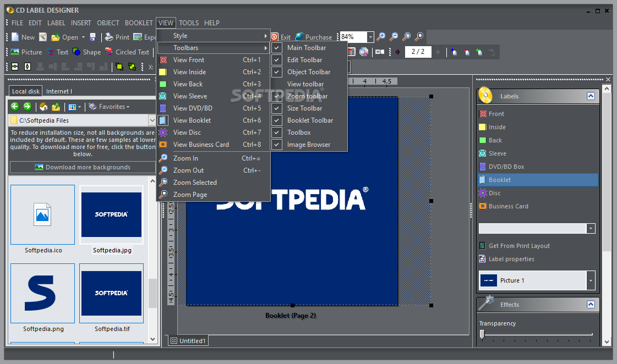Expand the C:\Softpedia Files path dropdown
The image size is (617, 364).
click(152, 120)
